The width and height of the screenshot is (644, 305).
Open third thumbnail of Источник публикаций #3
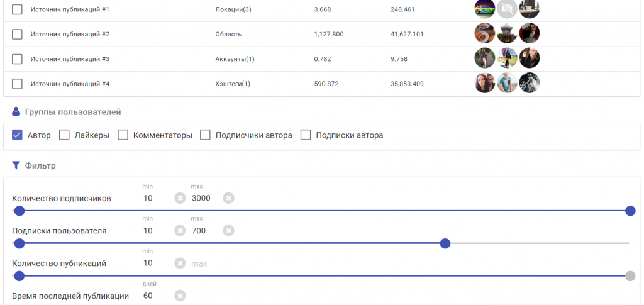[x=530, y=58]
